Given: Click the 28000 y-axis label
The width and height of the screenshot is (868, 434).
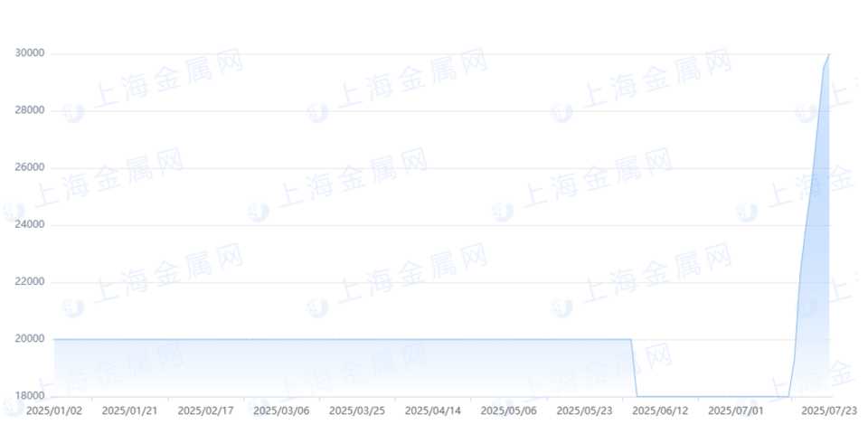Looking at the screenshot, I should tap(29, 110).
